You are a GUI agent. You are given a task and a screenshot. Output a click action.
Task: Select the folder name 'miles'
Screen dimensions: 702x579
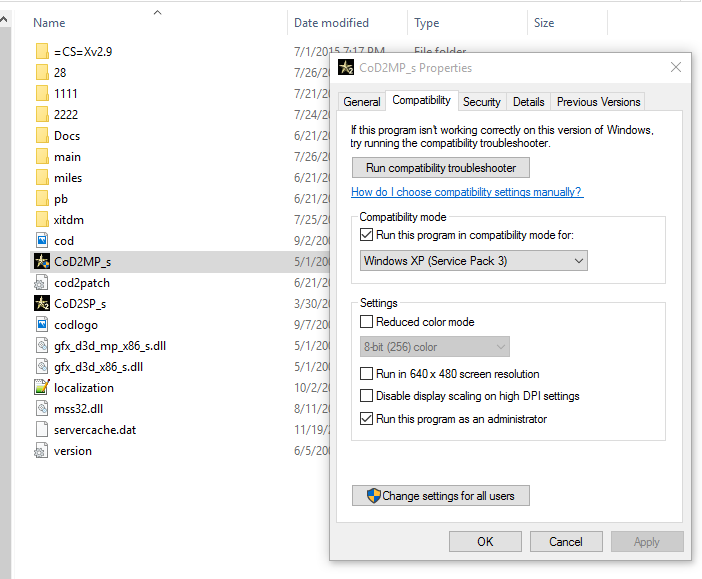68,178
